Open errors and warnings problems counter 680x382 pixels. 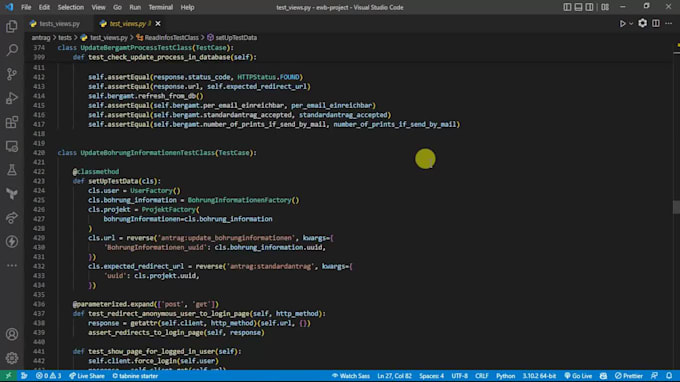click(49, 376)
